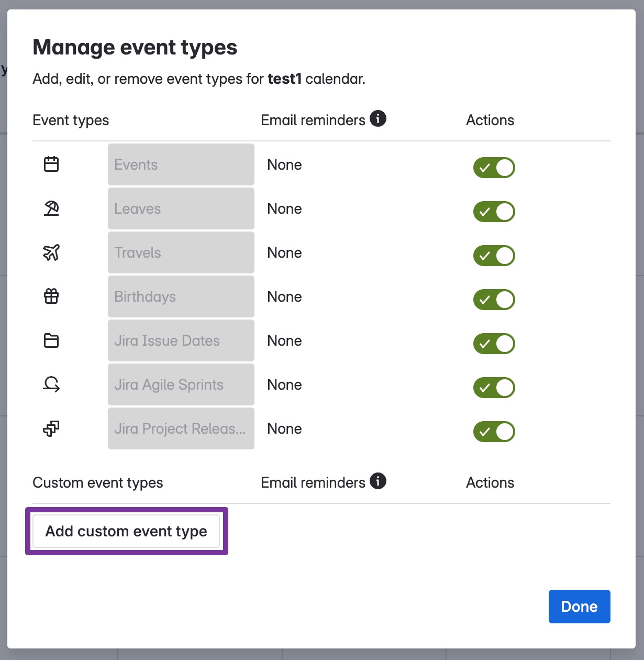644x660 pixels.
Task: Click Add custom event type button
Action: point(126,531)
